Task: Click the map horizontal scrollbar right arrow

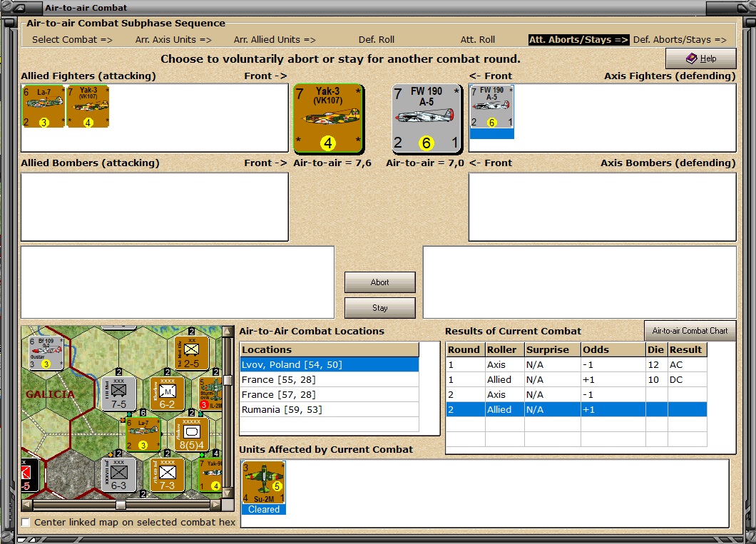Action: pyautogui.click(x=216, y=505)
